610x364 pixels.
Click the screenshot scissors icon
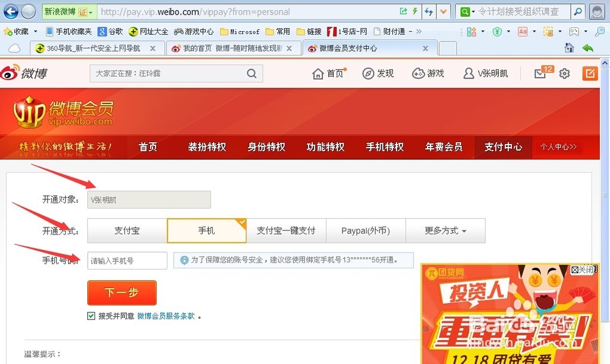548,32
